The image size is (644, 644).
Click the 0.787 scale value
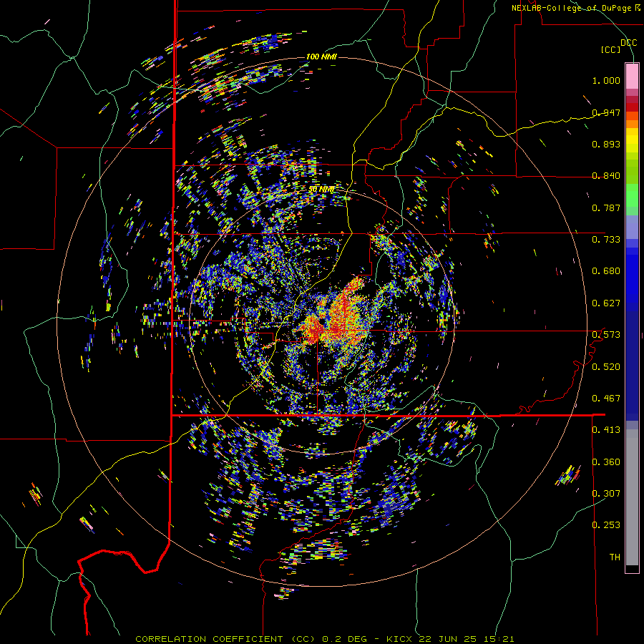(606, 208)
